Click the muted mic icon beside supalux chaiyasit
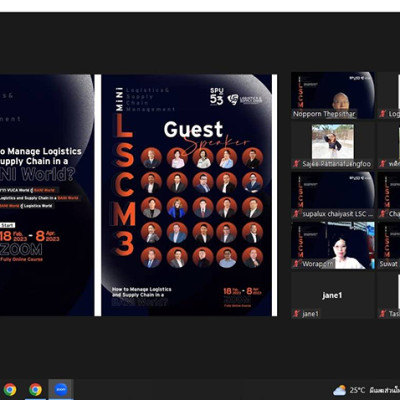 (x=296, y=214)
